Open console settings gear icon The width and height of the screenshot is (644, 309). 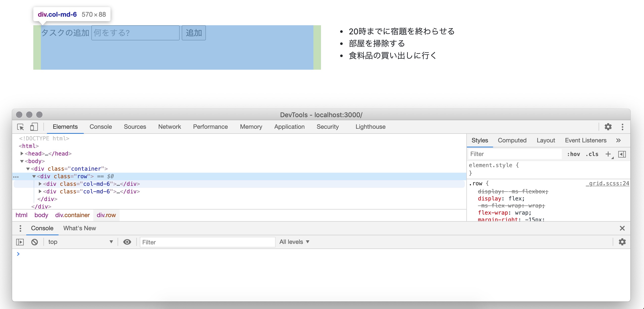click(622, 242)
